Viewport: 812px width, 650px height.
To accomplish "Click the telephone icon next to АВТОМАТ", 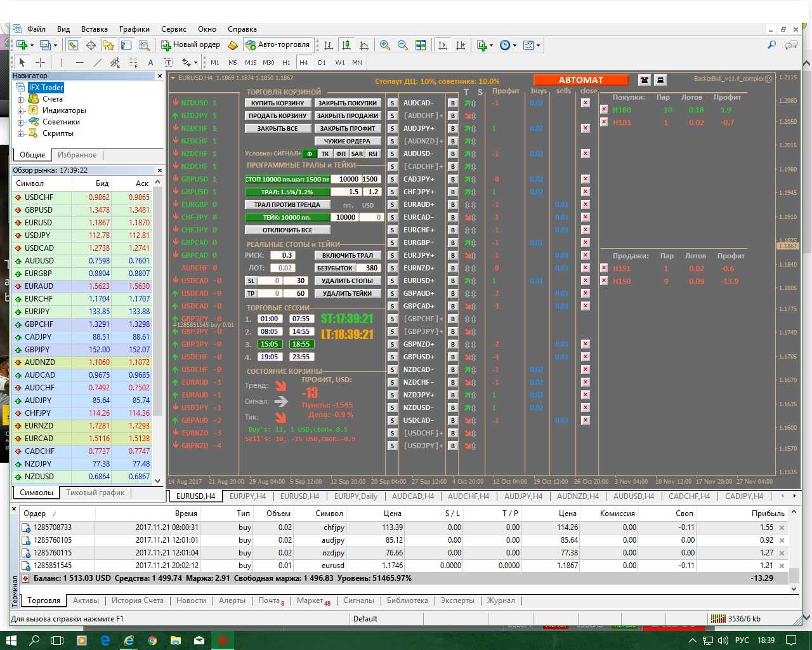I will [x=645, y=80].
